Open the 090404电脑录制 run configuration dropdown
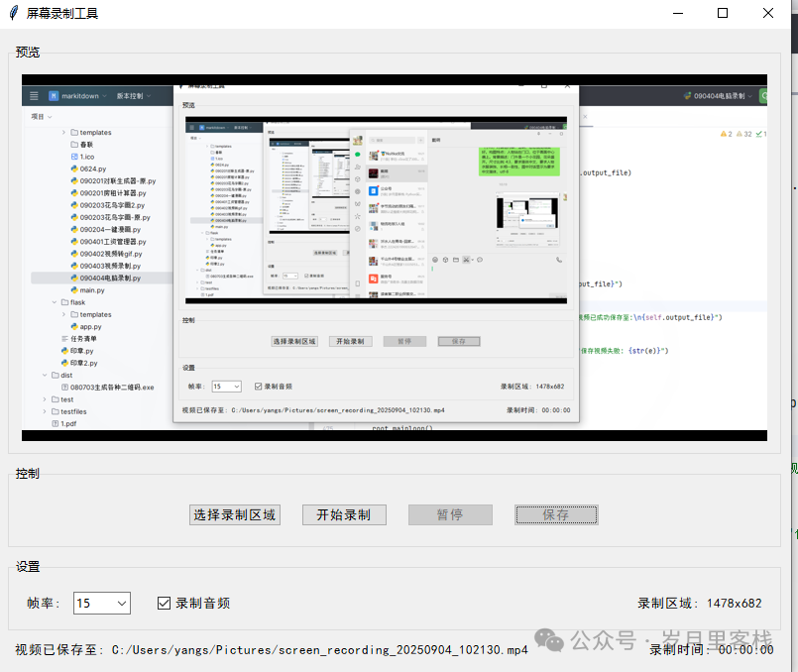The height and width of the screenshot is (672, 798). pyautogui.click(x=718, y=95)
